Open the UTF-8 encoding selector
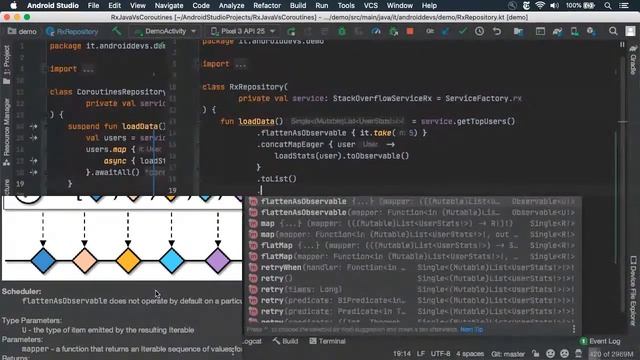 (x=440, y=354)
